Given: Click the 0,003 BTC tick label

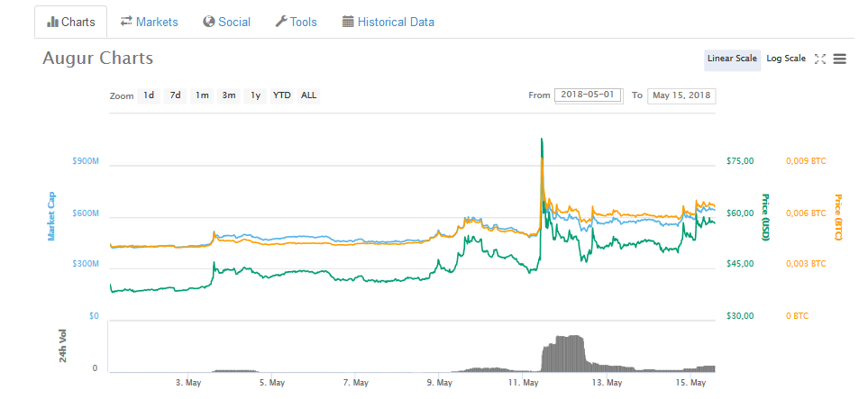Looking at the screenshot, I should pyautogui.click(x=806, y=264).
